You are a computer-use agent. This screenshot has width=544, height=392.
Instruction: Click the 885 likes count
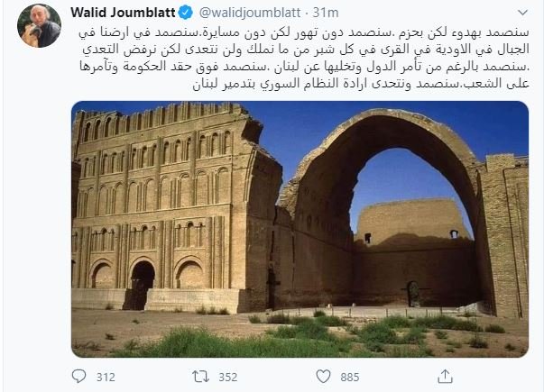(x=350, y=377)
